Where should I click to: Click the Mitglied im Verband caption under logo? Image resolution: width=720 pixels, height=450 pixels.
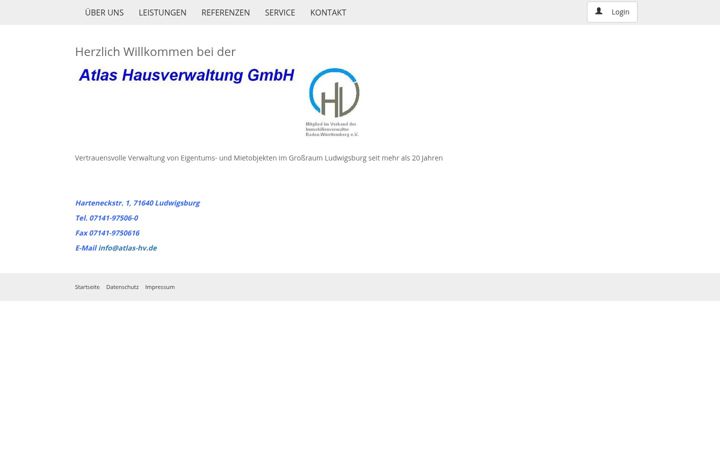[x=332, y=129]
